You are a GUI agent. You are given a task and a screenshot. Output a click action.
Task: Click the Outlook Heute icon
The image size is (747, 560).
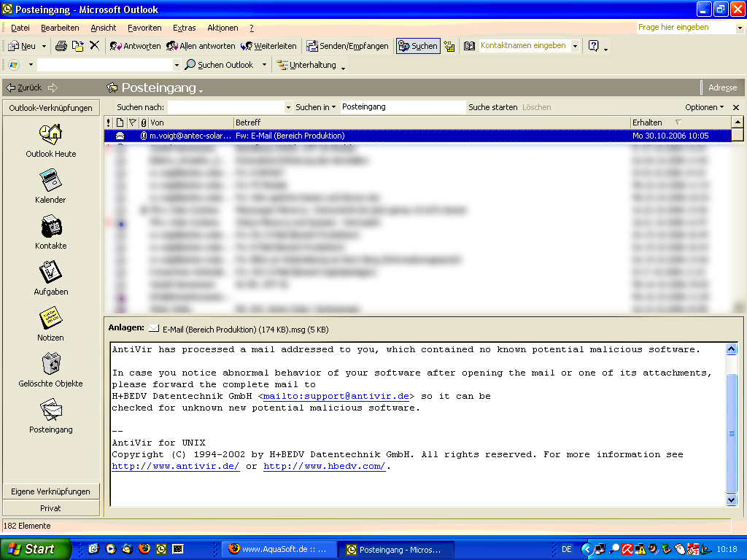[x=50, y=133]
